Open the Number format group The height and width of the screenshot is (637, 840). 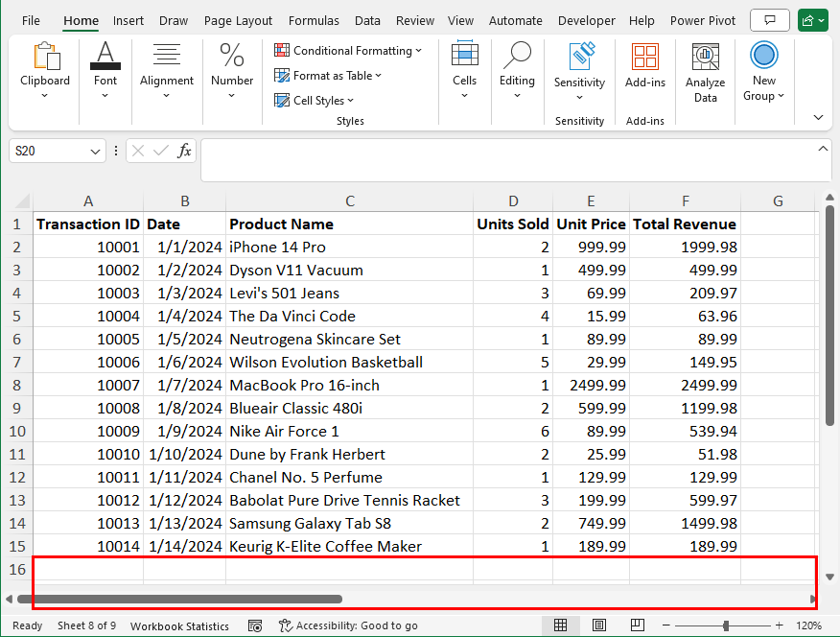click(x=232, y=71)
